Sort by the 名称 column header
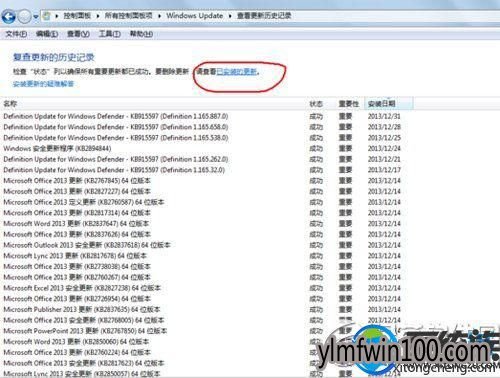500x378 pixels. (154, 104)
